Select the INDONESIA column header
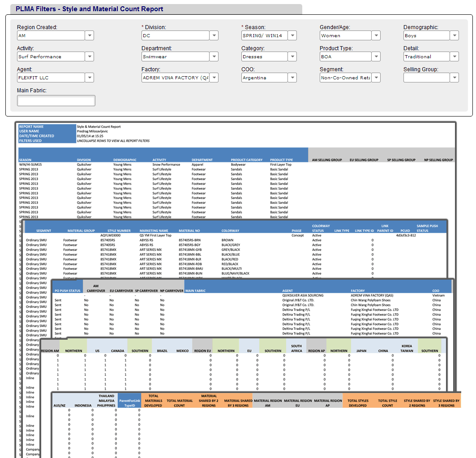The height and width of the screenshot is (458, 476). tap(83, 406)
